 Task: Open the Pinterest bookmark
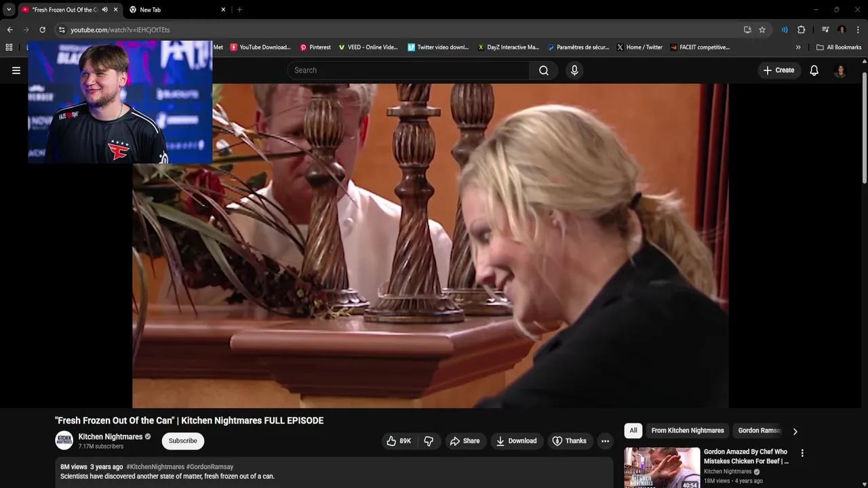[315, 47]
